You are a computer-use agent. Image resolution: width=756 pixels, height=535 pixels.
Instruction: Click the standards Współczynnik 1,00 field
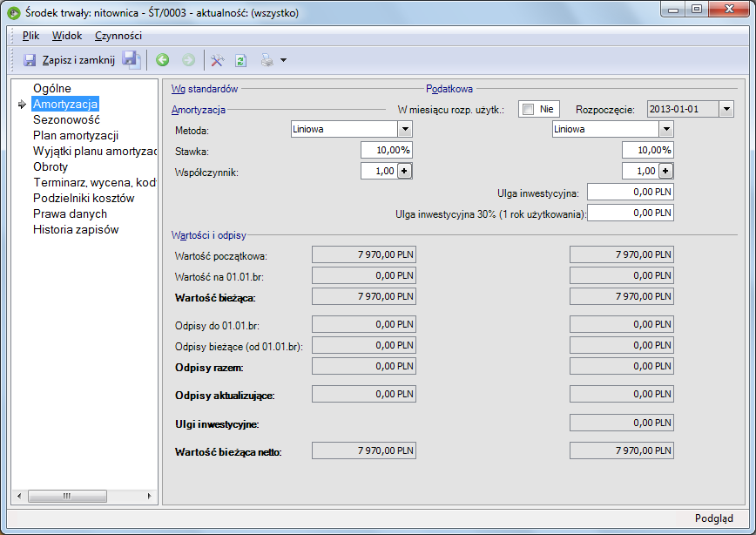click(x=380, y=171)
